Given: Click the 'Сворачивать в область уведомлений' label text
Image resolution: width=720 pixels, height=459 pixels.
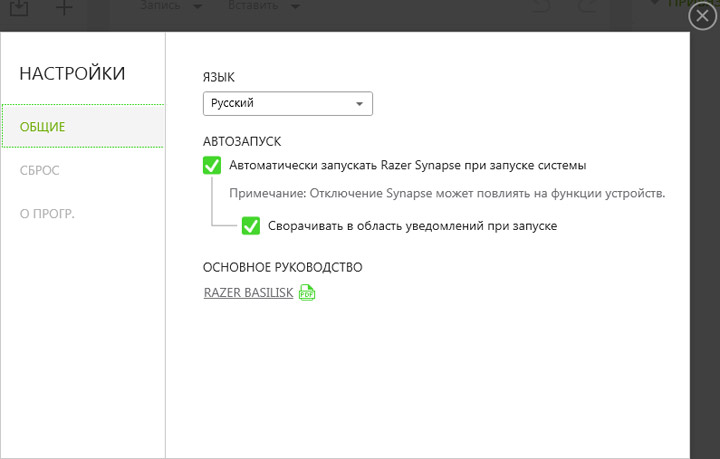Looking at the screenshot, I should click(412, 226).
